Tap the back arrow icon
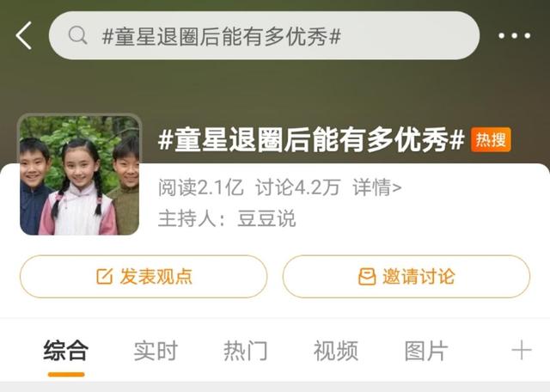Screen dimensions: 550x392 [24, 35]
